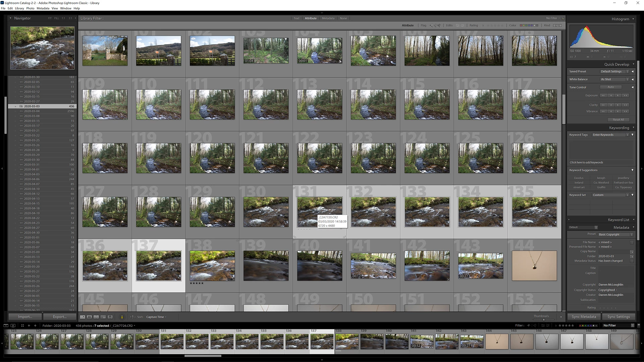Toggle red color label filter
The image size is (644, 362).
[x=521, y=25]
